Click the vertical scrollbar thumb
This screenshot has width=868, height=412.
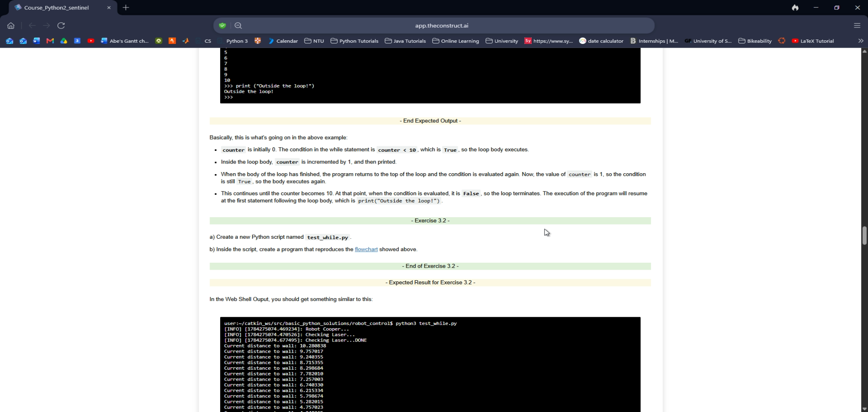point(864,235)
